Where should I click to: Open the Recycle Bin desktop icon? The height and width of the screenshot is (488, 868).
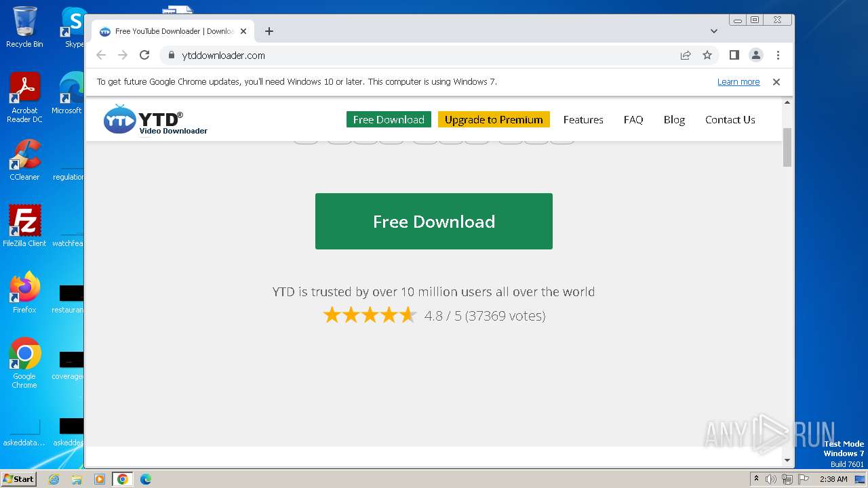tap(24, 27)
